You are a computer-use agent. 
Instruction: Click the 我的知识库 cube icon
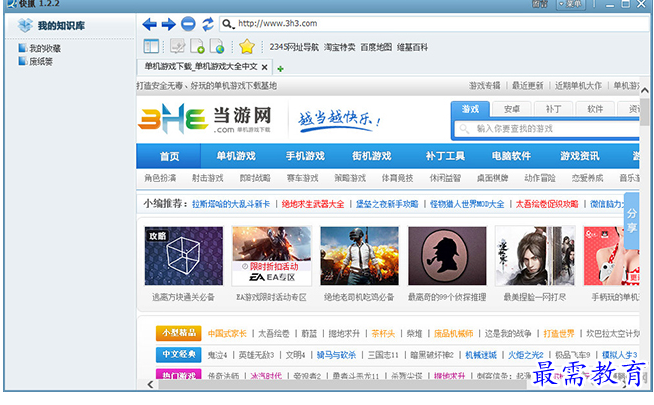tap(25, 25)
